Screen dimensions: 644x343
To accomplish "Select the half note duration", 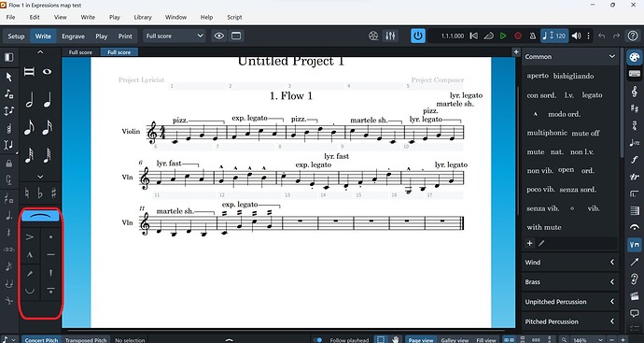I will [29, 100].
